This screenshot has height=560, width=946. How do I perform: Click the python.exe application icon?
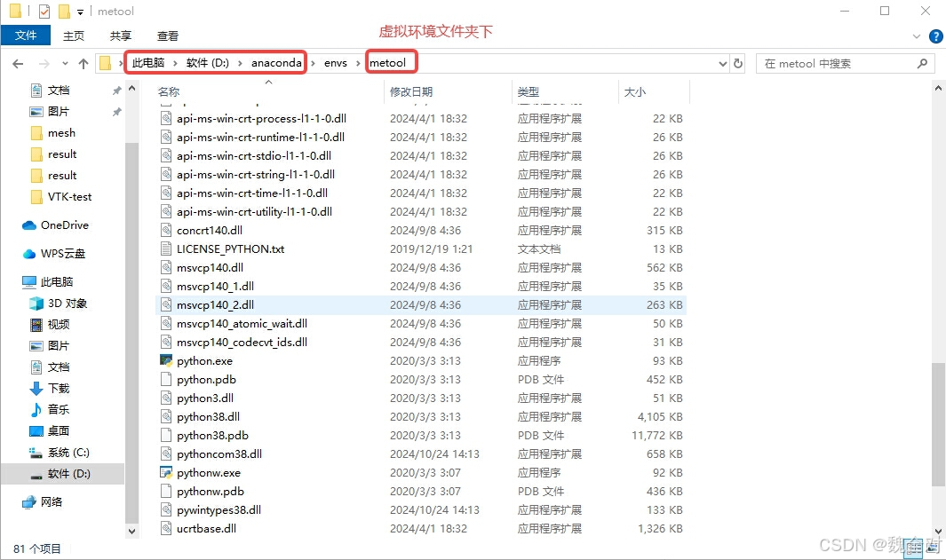[166, 360]
